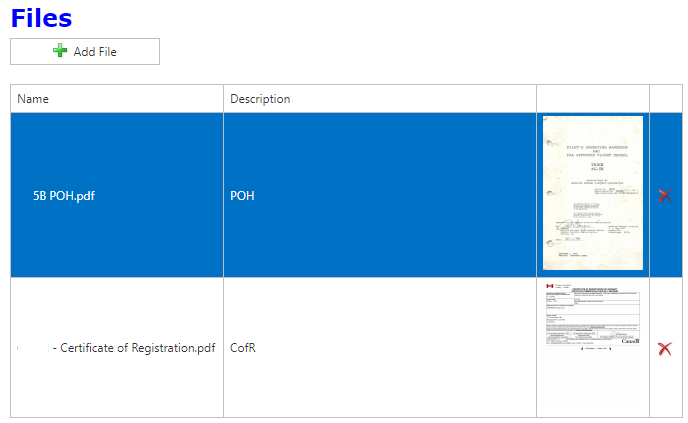Sort by the Description column header
The image size is (688, 423).
pyautogui.click(x=260, y=99)
